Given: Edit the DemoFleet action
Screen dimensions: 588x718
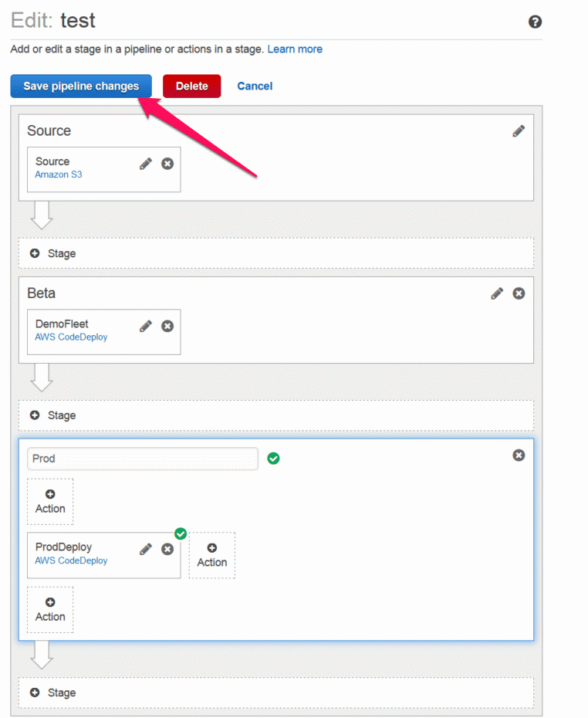Looking at the screenshot, I should (146, 326).
